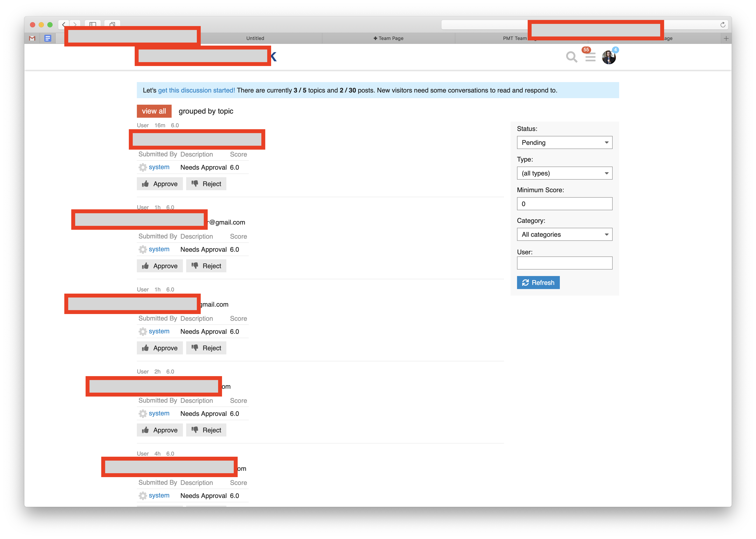The image size is (756, 539).
Task: Click thumbs-down icon on 2h Reject button
Action: 195,430
